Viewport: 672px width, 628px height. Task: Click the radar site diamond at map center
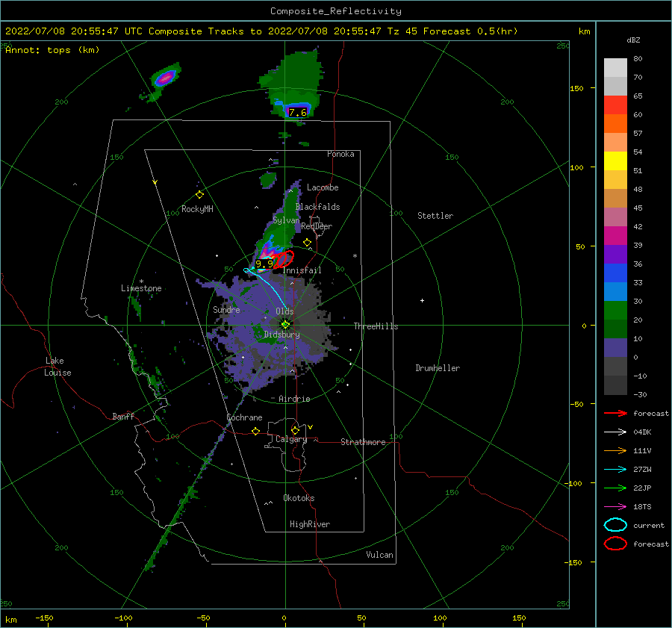coord(285,325)
